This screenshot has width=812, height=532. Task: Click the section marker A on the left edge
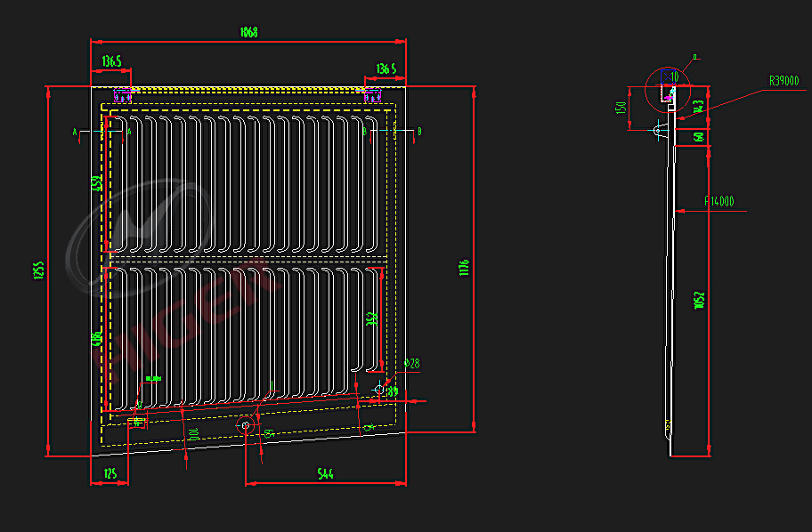(76, 132)
